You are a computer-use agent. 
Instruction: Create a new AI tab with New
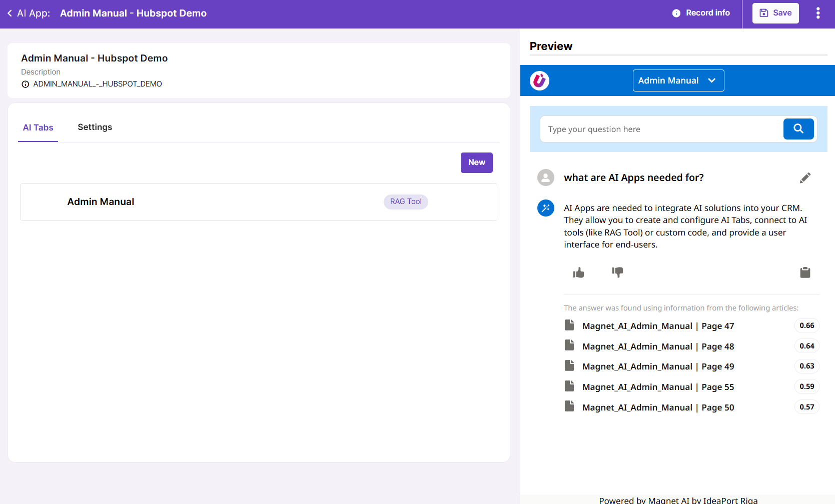click(x=476, y=162)
